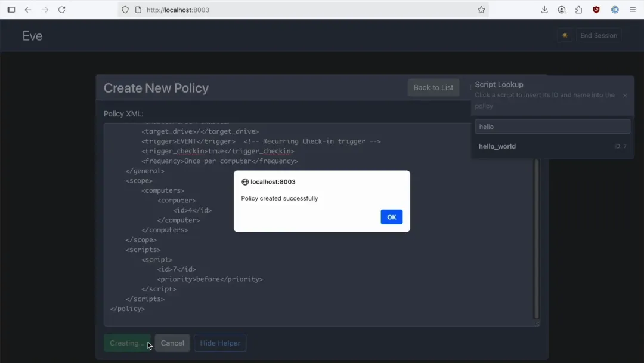Viewport: 644px width, 363px height.
Task: Click the trigger_checkin line in XML
Action: 218,151
